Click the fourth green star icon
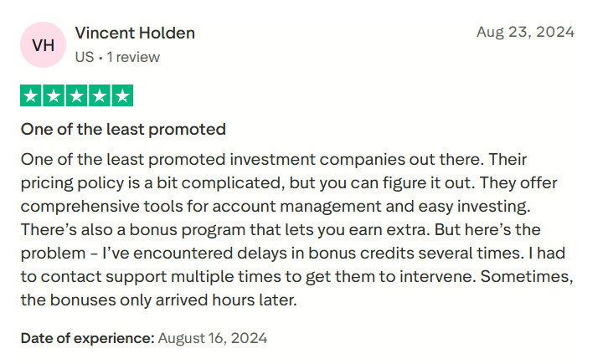The image size is (608, 364). coord(99,95)
